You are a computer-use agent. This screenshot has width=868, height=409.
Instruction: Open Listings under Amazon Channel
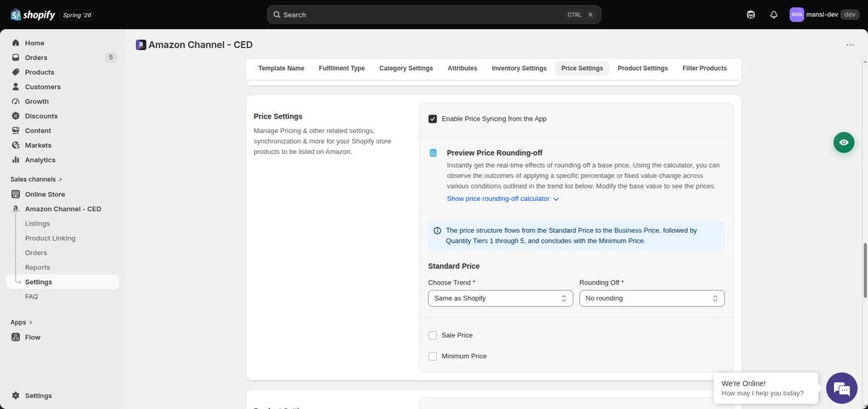click(38, 223)
